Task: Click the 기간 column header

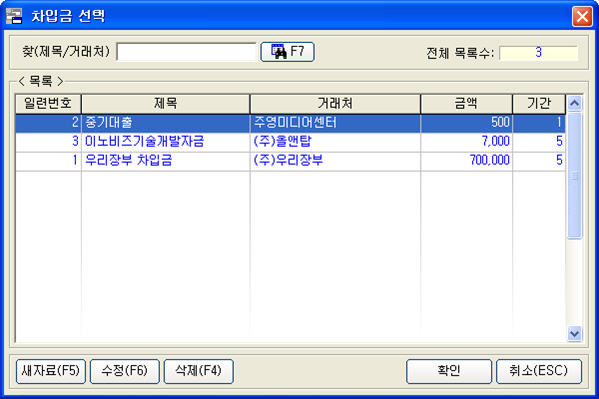Action: point(539,104)
